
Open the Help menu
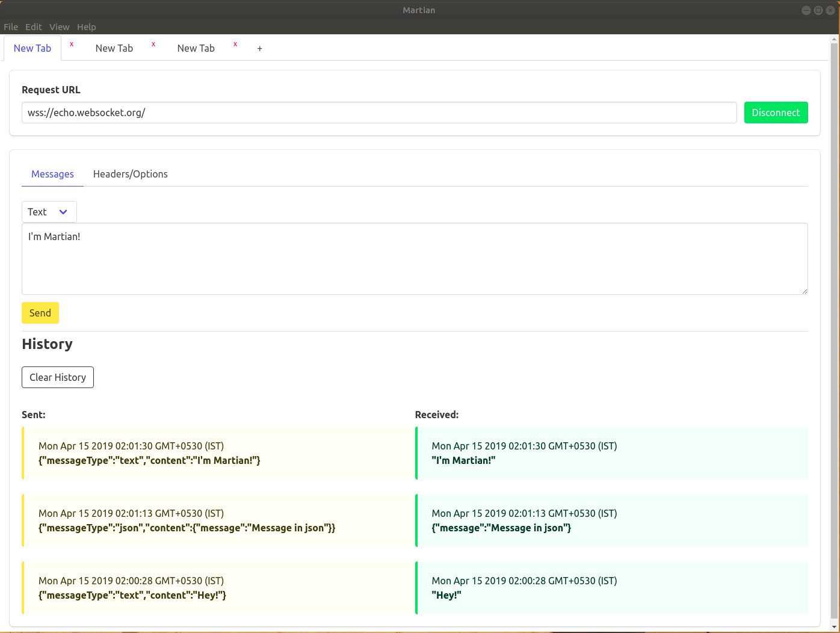pos(87,26)
